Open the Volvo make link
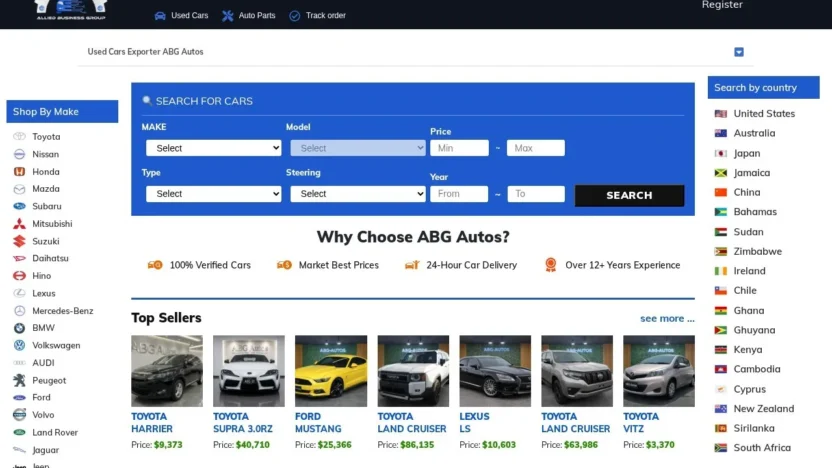Viewport: 832px width, 468px height. point(43,415)
